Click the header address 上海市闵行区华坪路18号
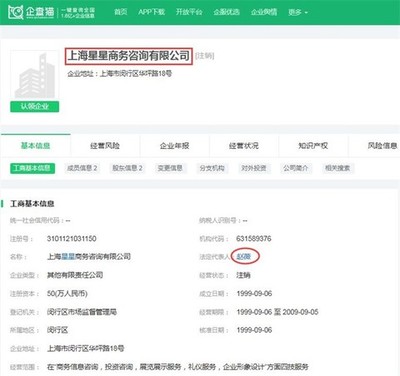 (x=136, y=73)
